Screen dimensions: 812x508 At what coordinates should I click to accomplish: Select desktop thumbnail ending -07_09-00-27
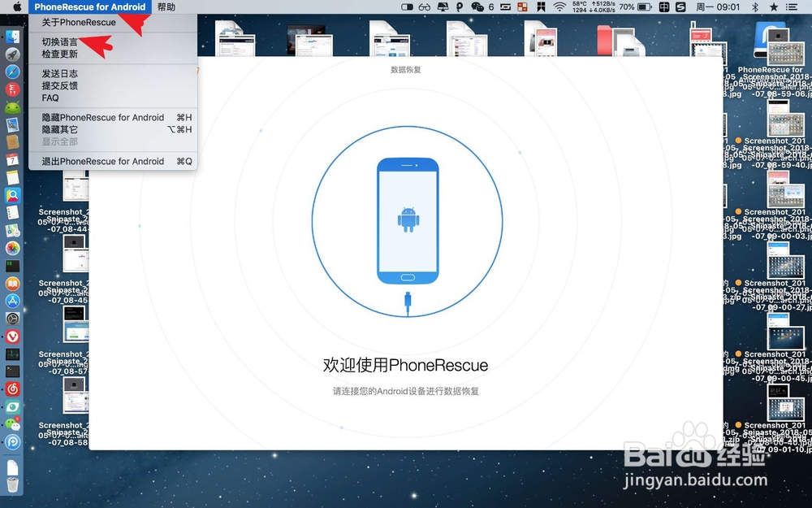click(x=785, y=267)
